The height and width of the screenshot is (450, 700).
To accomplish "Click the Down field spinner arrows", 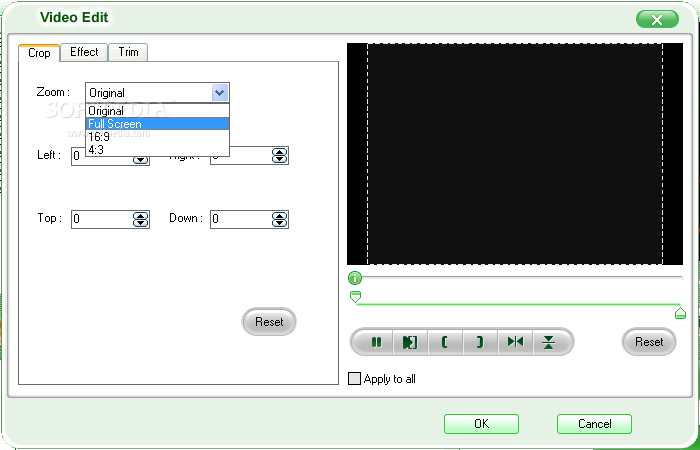I will coord(279,219).
